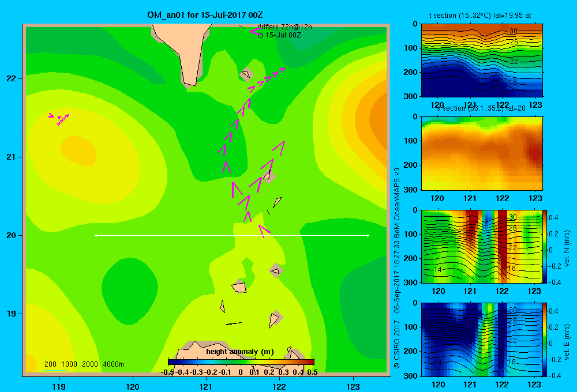Screen dimensions: 577x392
Task: Click longitude label 120 below main map
Action: coord(133,386)
